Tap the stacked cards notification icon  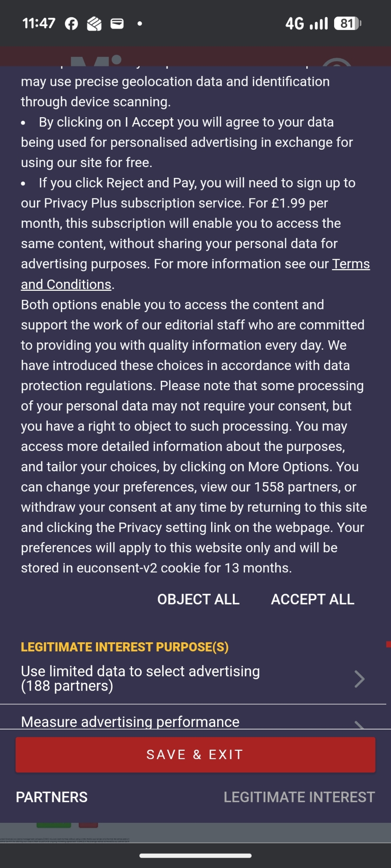(94, 23)
